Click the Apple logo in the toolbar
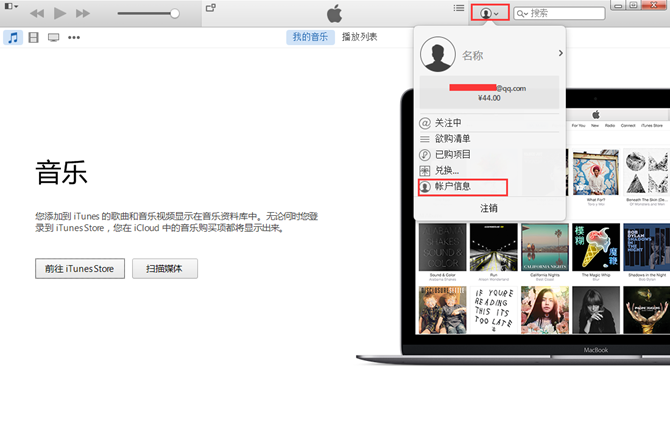Viewport: 670px width, 442px height. click(x=335, y=14)
